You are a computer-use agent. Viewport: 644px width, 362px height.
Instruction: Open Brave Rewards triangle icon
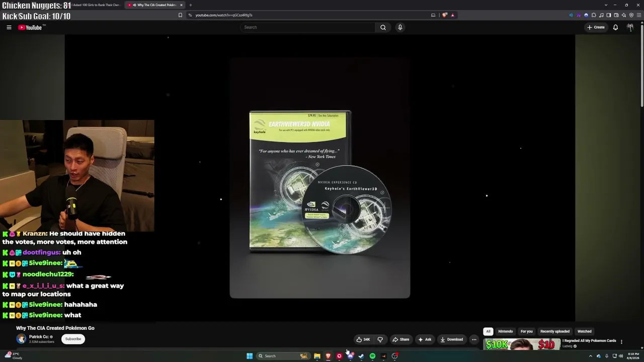pos(452,15)
